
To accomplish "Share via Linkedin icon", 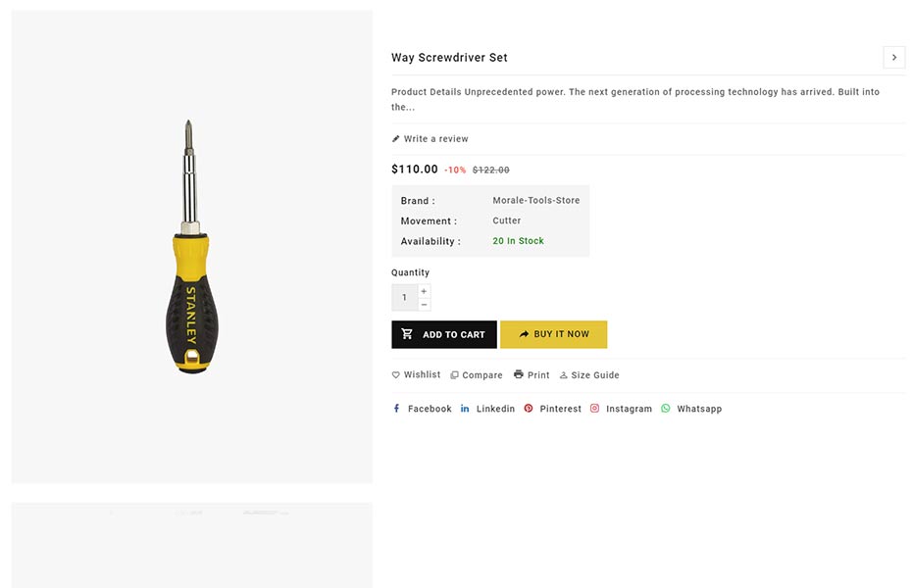I will point(465,409).
